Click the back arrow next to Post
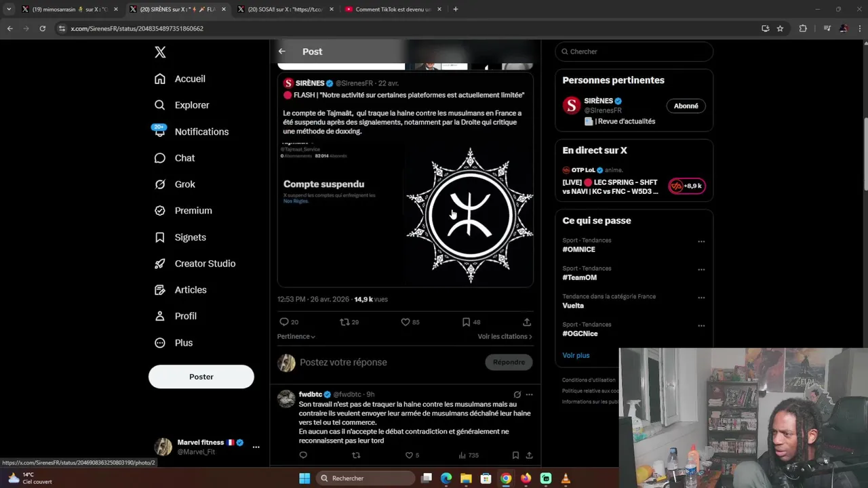 [282, 52]
